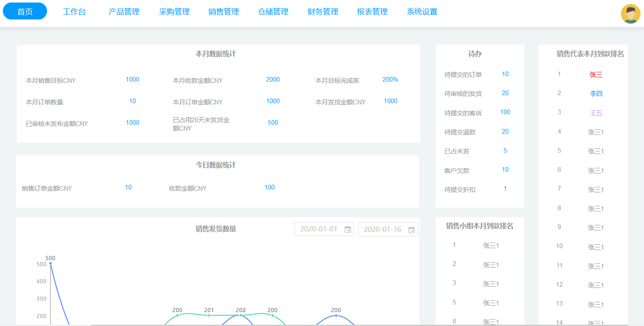This screenshot has height=326, width=644.
Task: Open calendar icon in 2020-01-01 date field
Action: click(x=348, y=230)
